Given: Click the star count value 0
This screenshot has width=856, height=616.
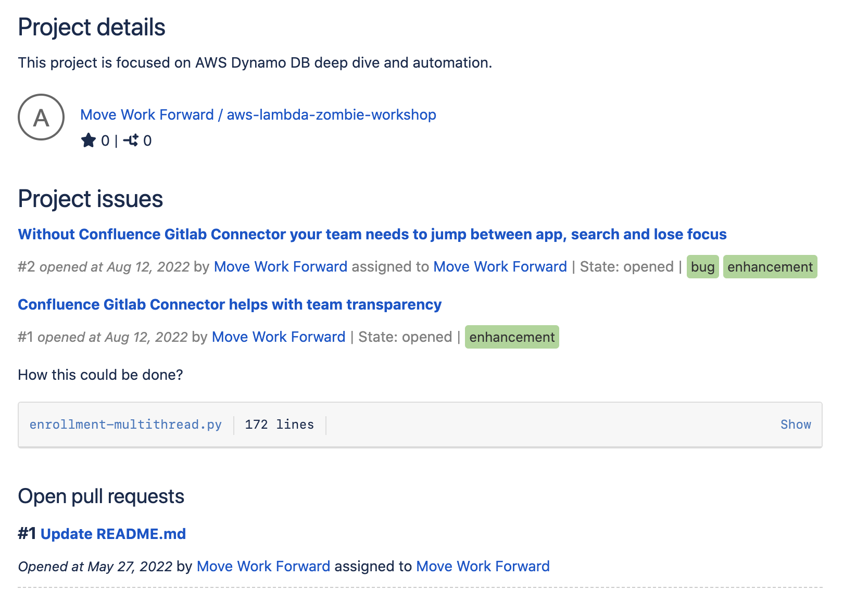Looking at the screenshot, I should click(104, 140).
